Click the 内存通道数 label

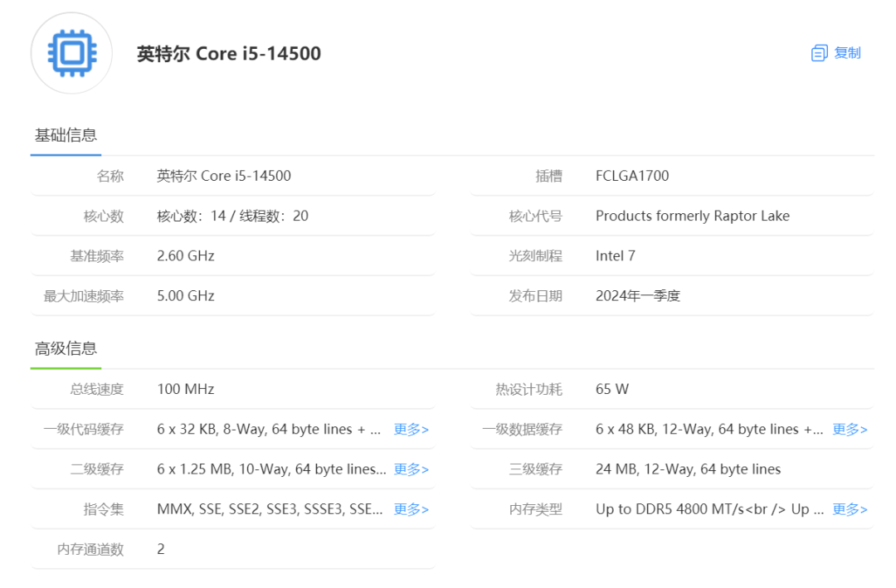[x=90, y=549]
